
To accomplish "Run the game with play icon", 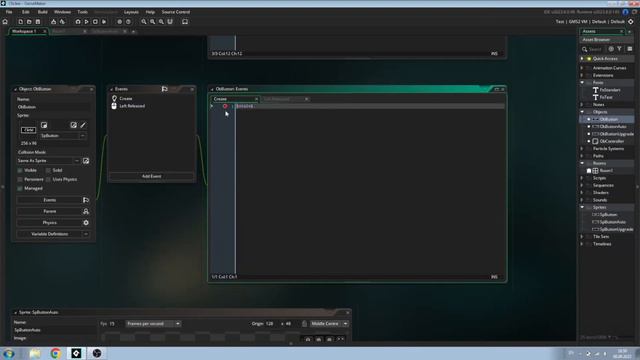I will point(87,22).
